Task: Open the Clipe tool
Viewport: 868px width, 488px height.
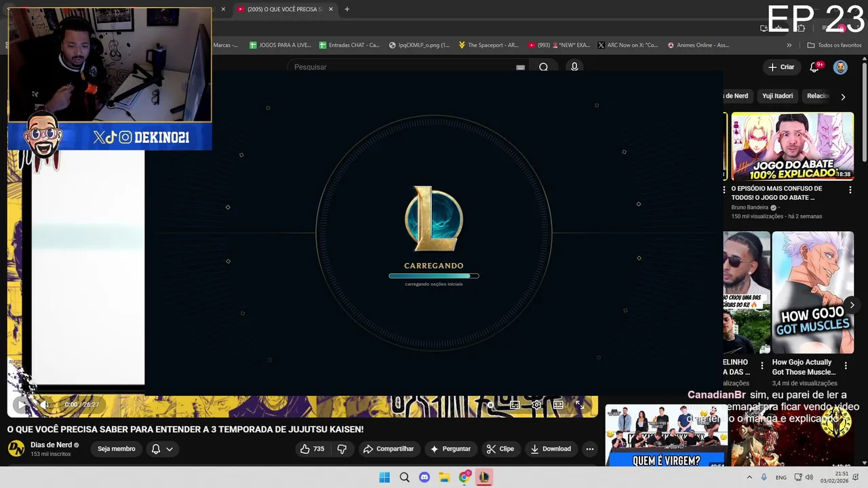Action: coord(500,449)
